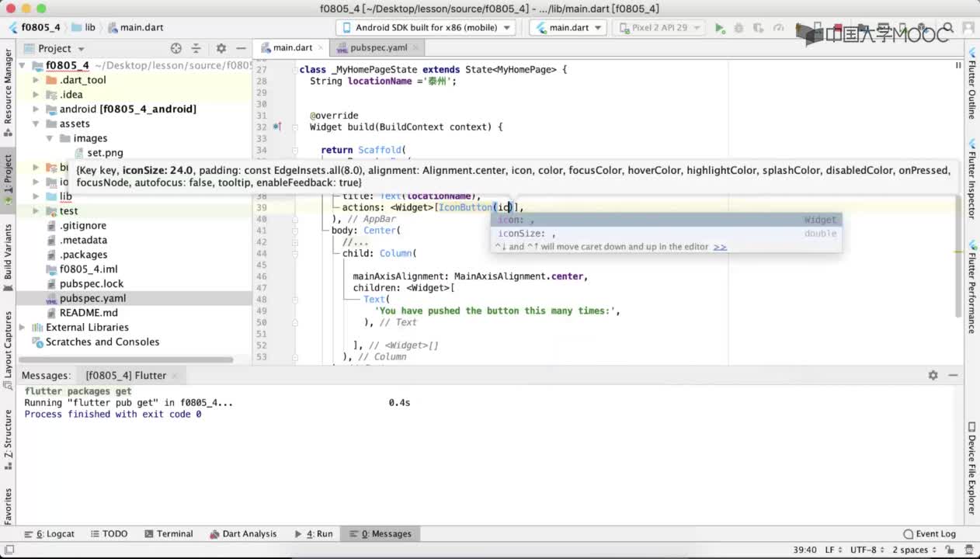This screenshot has width=980, height=559.
Task: Close the [f0805_4] Flutter messages tab
Action: pyautogui.click(x=174, y=376)
